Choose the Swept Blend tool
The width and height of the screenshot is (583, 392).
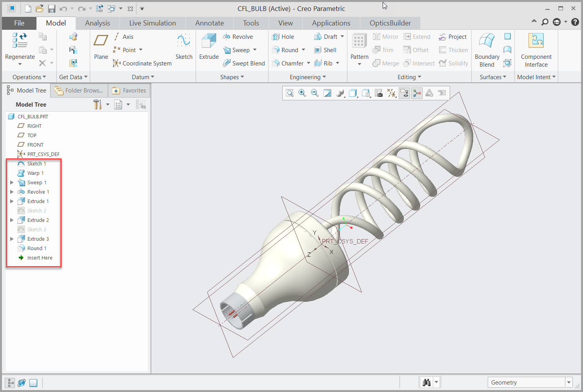pyautogui.click(x=244, y=63)
